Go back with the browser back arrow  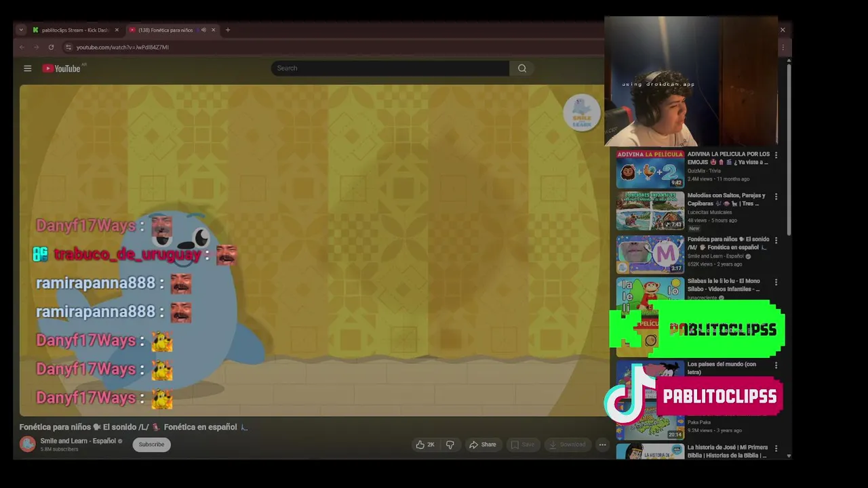pyautogui.click(x=22, y=47)
